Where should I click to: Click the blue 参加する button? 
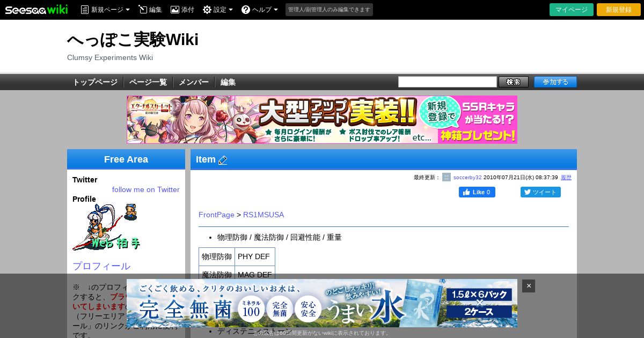point(555,82)
